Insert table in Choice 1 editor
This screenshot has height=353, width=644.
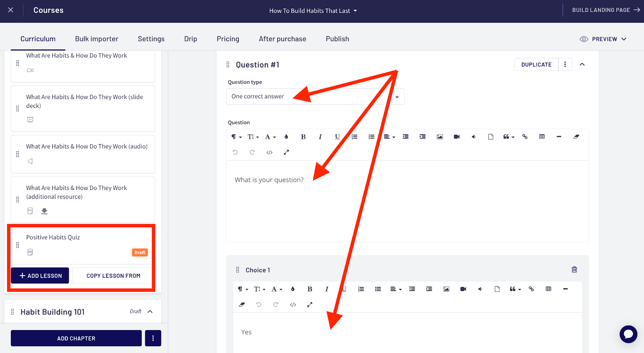549,289
